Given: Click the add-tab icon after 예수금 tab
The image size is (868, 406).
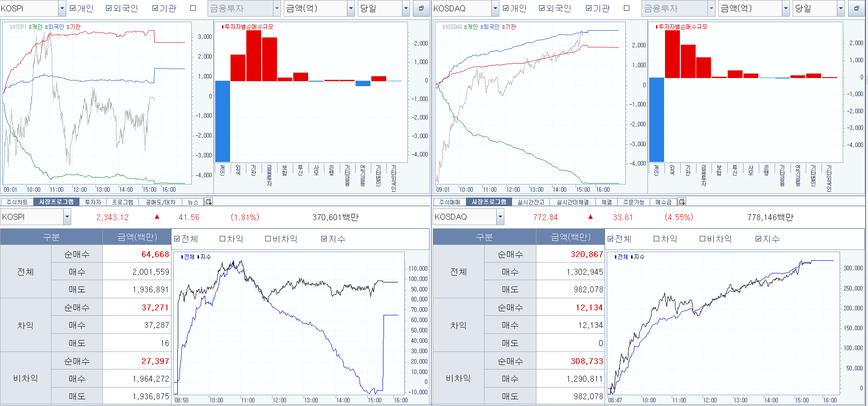Looking at the screenshot, I should [682, 202].
